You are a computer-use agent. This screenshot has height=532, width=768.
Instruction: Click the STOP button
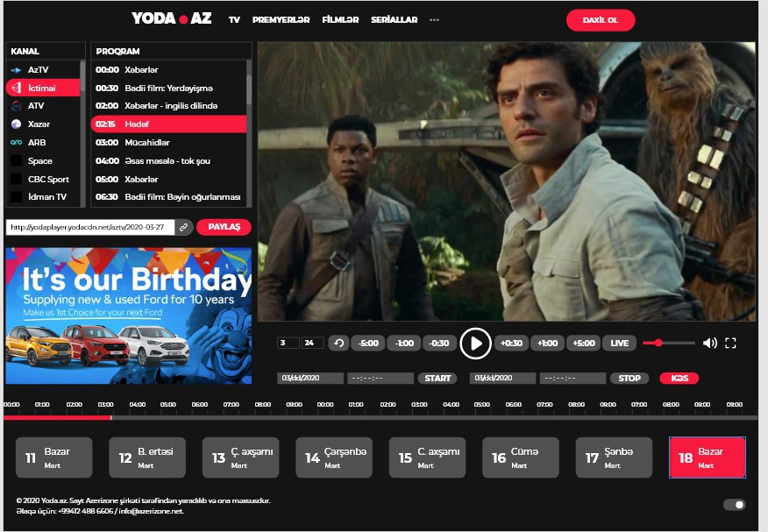tap(629, 379)
